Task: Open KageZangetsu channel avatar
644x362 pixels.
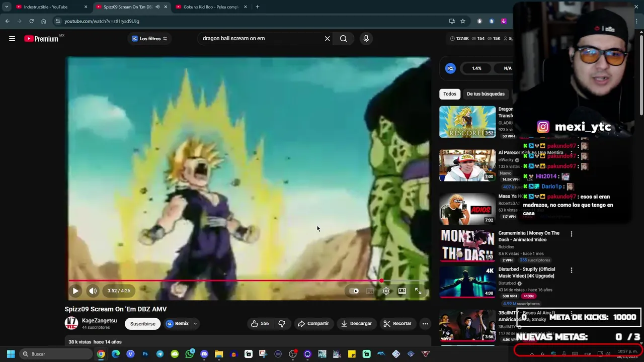Action: [71, 323]
